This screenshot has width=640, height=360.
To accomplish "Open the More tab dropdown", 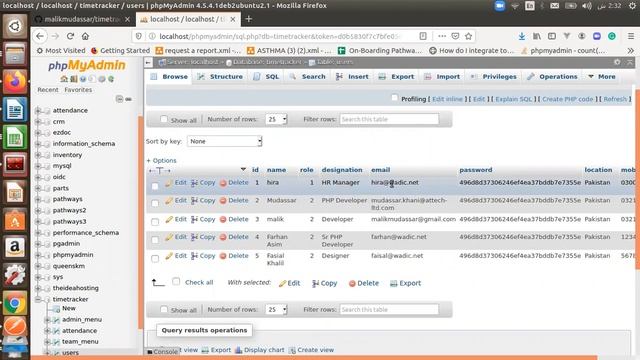I will [x=602, y=76].
